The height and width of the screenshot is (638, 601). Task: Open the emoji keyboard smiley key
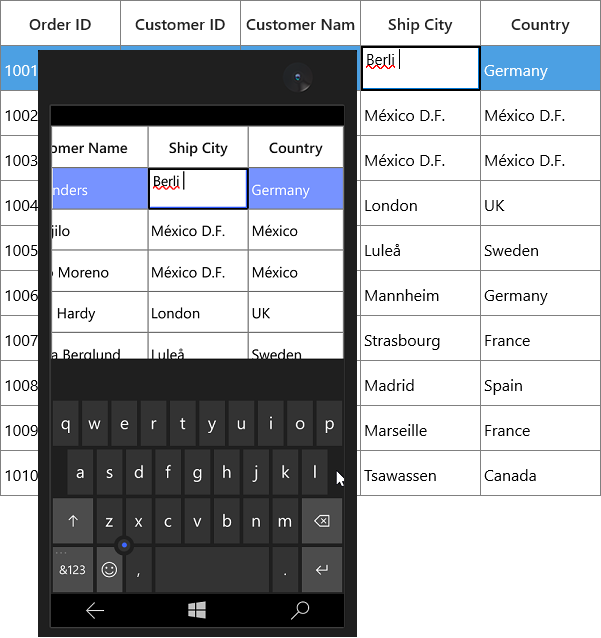(109, 570)
